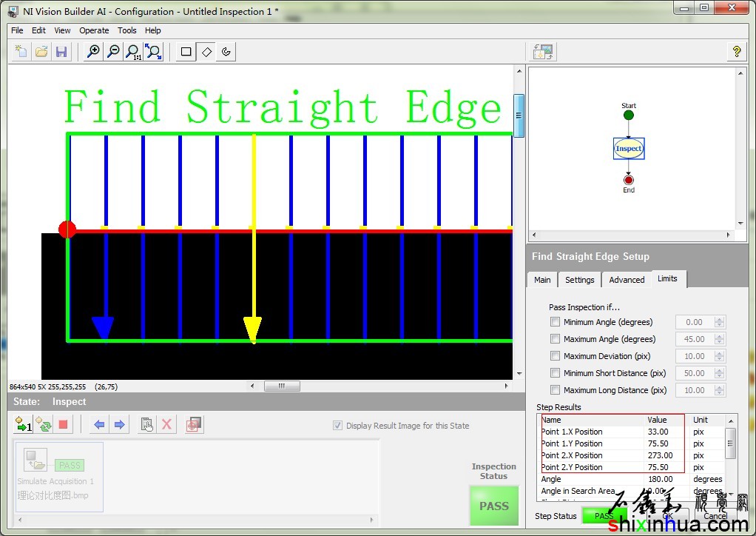Click the help question mark icon

(x=736, y=52)
